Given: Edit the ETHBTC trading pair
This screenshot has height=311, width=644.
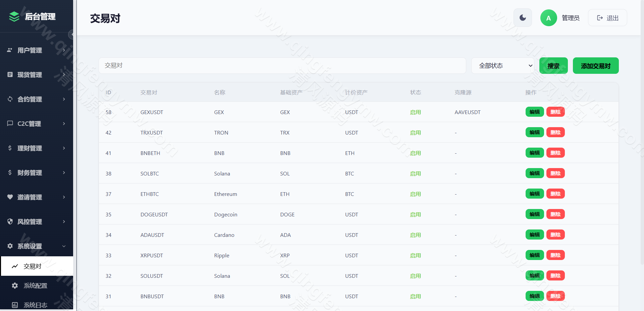Looking at the screenshot, I should coord(535,194).
